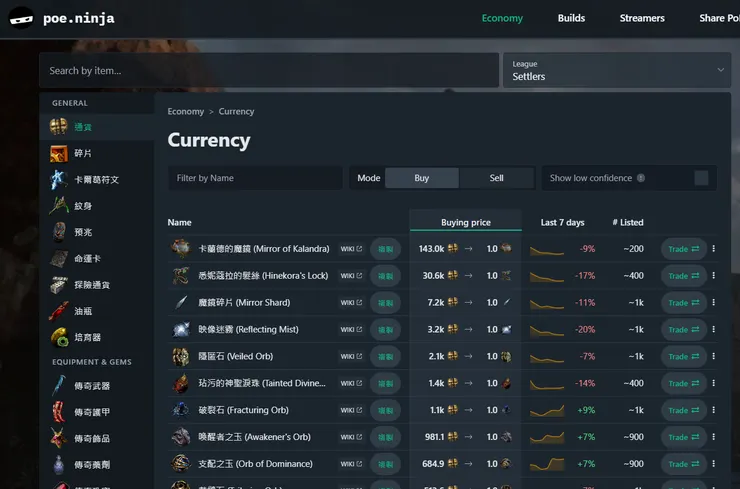Click the Reflecting Mist item icon
Viewport: 740px width, 489px height.
tap(181, 329)
